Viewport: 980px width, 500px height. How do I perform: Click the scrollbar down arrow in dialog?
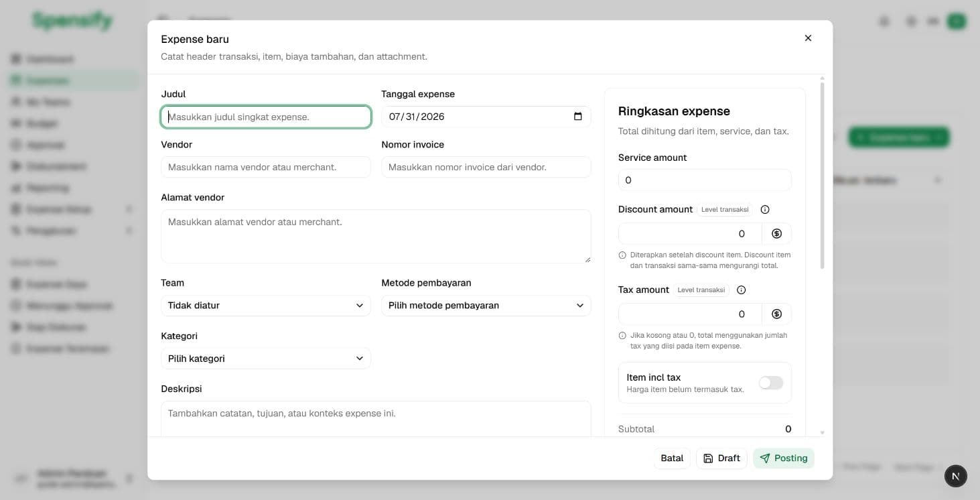tap(823, 432)
